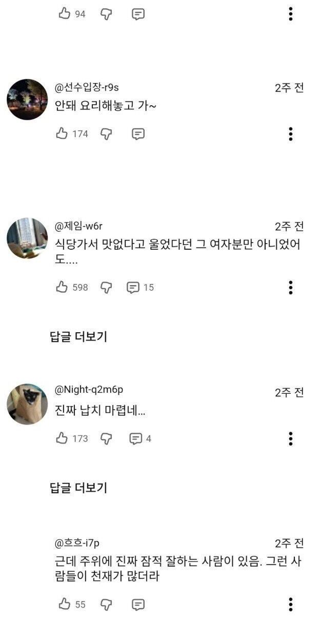The image size is (322, 644).
Task: Reply to the @선수입장-r9s comment
Action: coord(138,134)
